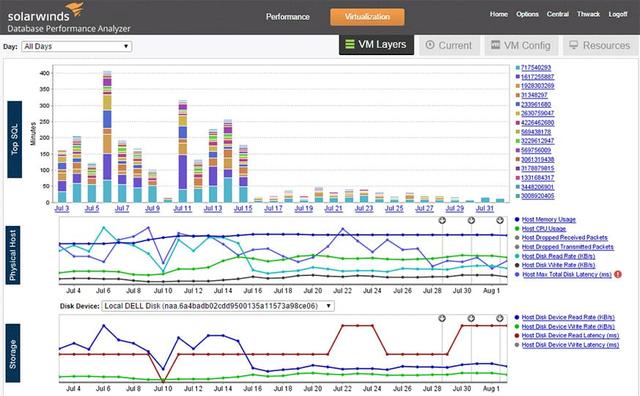
Task: Click Host Disk Device Read Latency (ms) link
Action: click(570, 336)
